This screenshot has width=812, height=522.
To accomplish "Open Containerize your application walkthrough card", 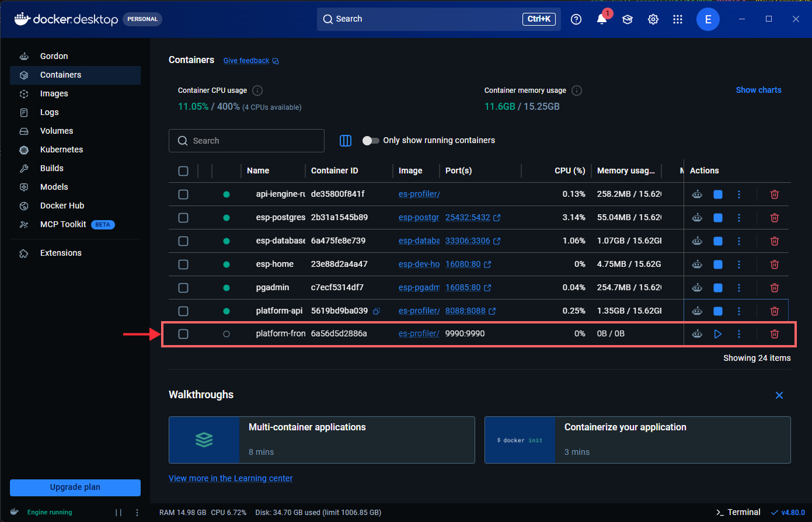I will (x=637, y=440).
